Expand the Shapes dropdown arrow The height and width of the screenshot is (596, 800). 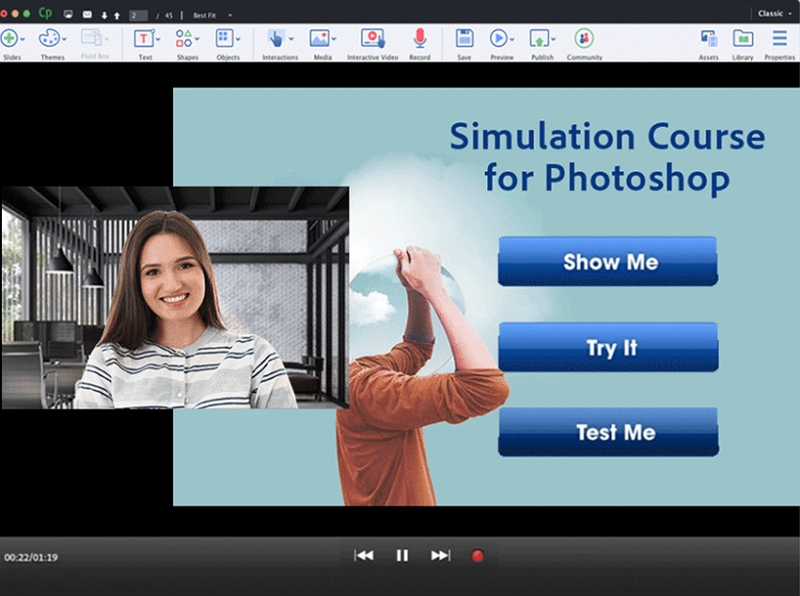point(197,39)
